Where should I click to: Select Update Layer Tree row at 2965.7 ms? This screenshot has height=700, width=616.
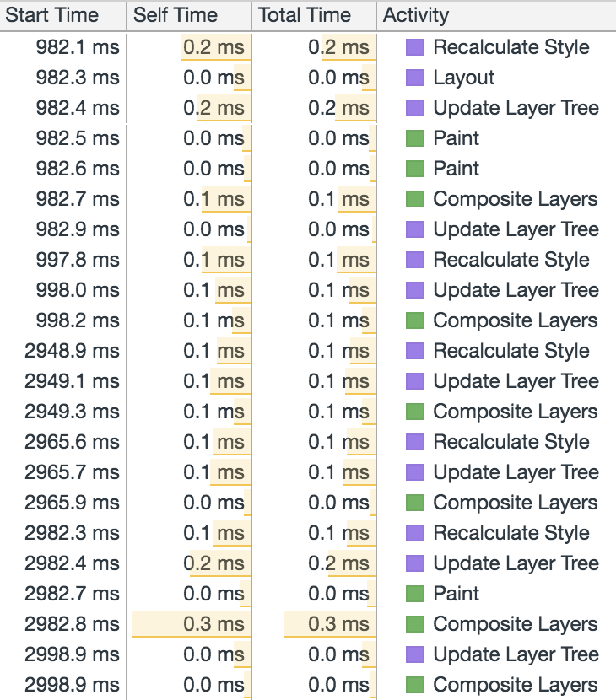coord(308,472)
